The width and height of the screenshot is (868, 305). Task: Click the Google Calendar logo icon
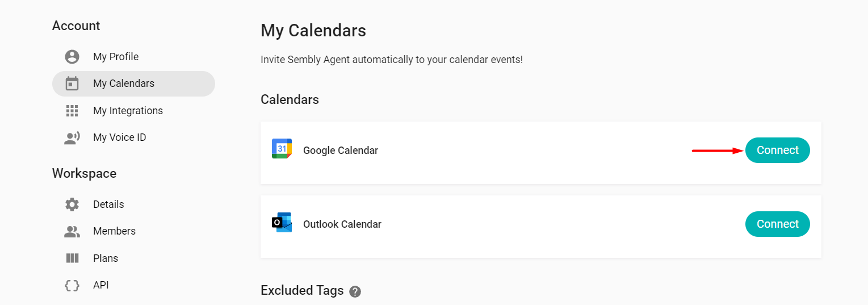(282, 149)
